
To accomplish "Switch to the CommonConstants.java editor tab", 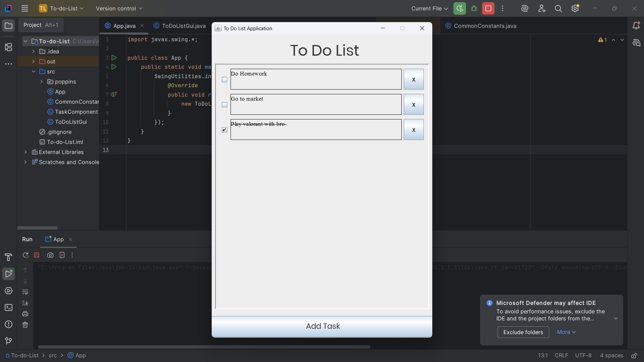I will pos(481,26).
